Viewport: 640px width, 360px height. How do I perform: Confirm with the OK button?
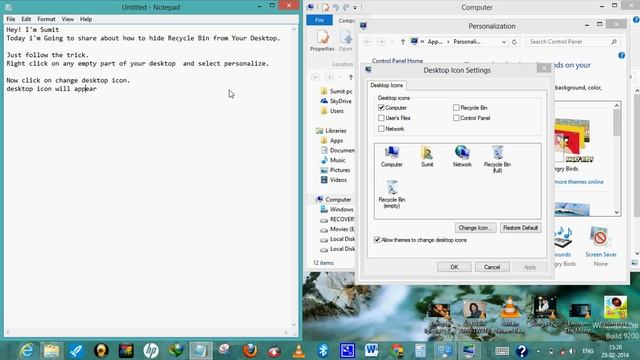pos(454,267)
